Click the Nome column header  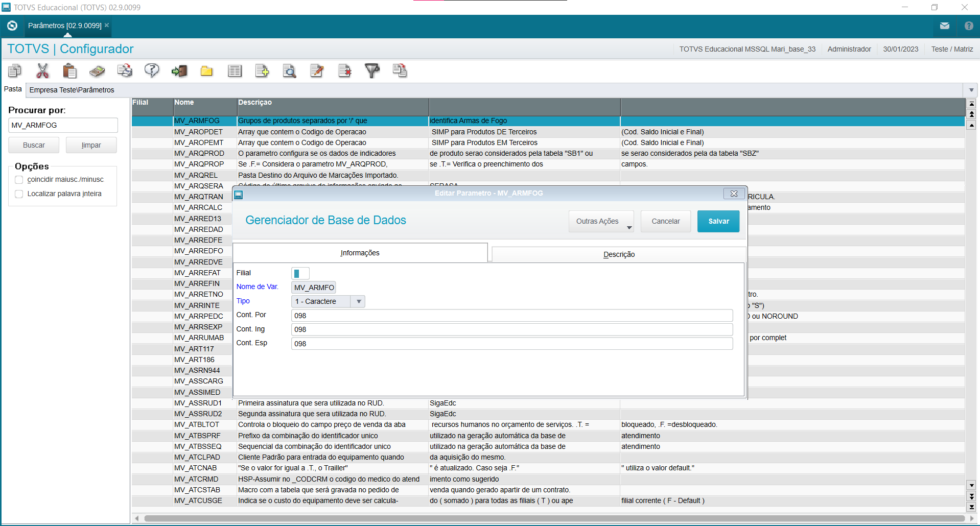(x=204, y=107)
